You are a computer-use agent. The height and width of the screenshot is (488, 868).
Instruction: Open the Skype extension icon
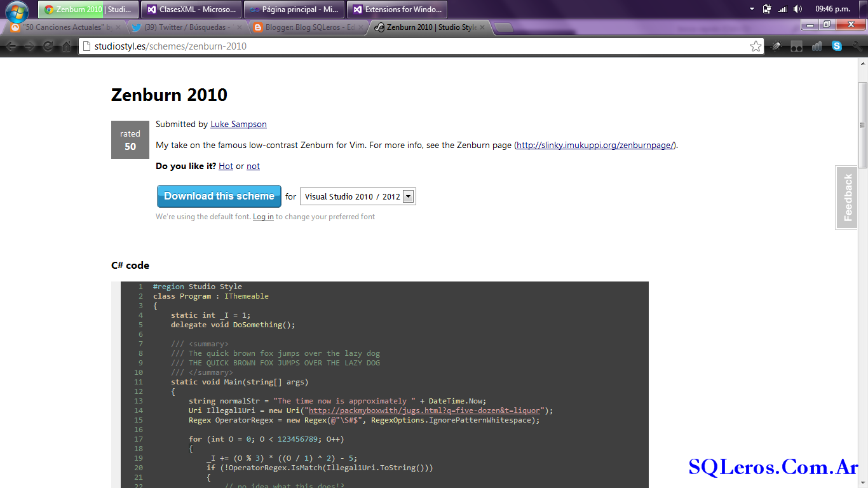click(837, 46)
